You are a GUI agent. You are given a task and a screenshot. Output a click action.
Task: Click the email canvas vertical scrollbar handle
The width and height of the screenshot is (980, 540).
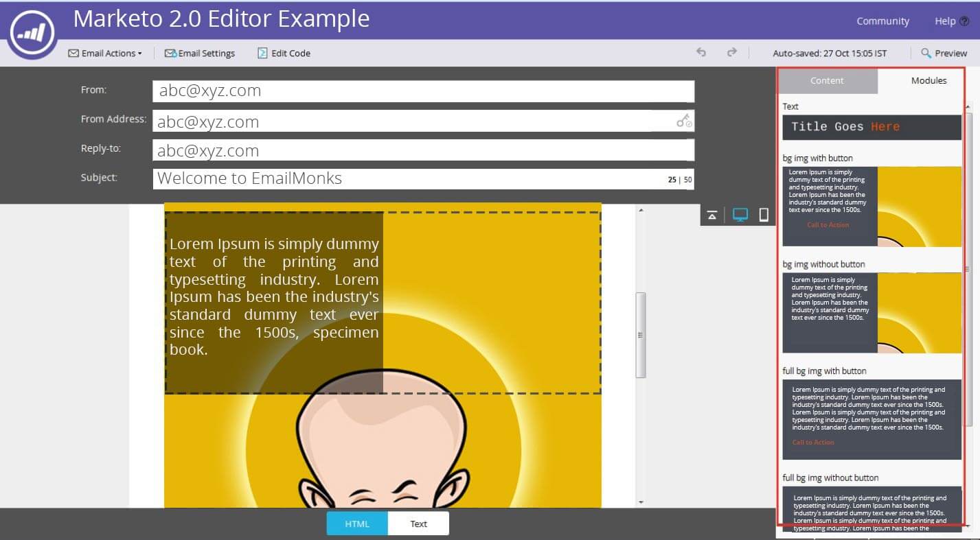click(641, 335)
